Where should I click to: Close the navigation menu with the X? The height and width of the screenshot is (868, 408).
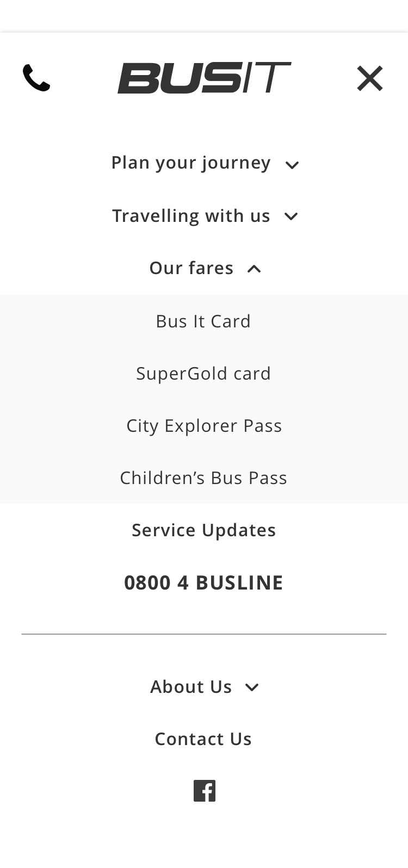pyautogui.click(x=370, y=78)
